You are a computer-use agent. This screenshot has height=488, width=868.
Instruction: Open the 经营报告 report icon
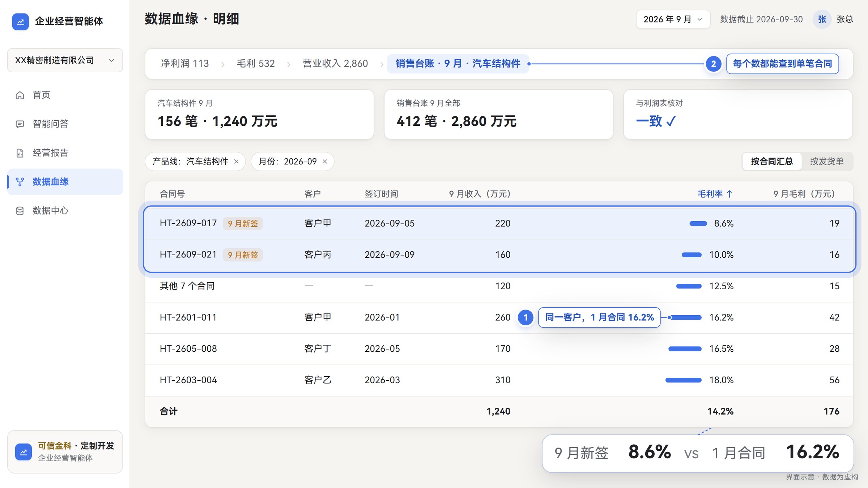point(20,153)
